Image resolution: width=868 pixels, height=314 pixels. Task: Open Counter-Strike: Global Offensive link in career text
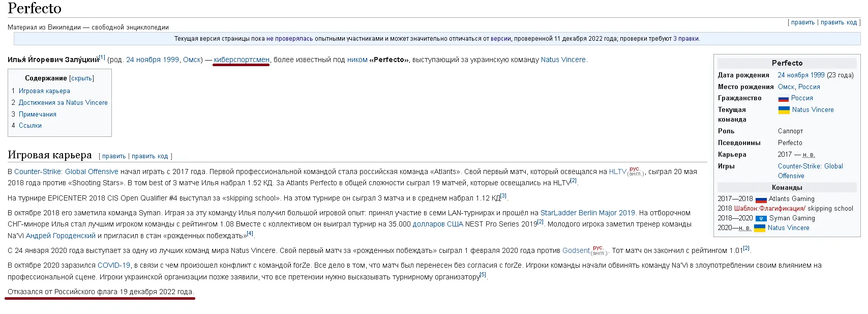click(66, 172)
